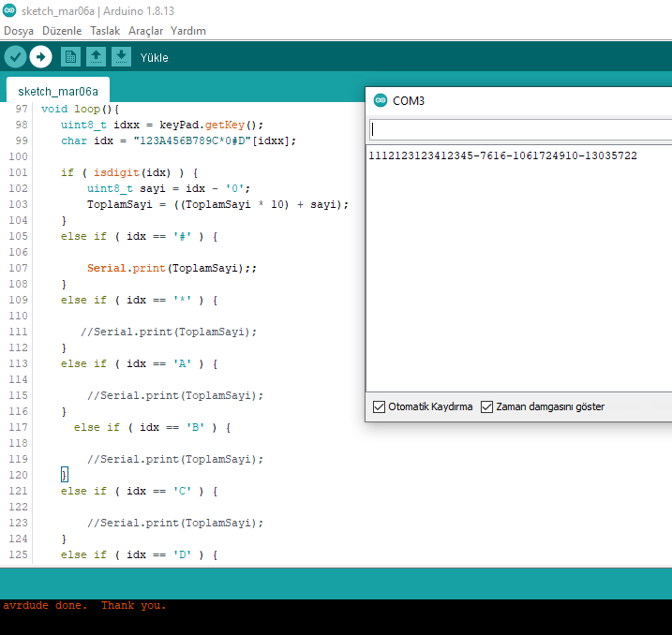
Task: Create a new sketch with New icon
Action: (x=70, y=57)
